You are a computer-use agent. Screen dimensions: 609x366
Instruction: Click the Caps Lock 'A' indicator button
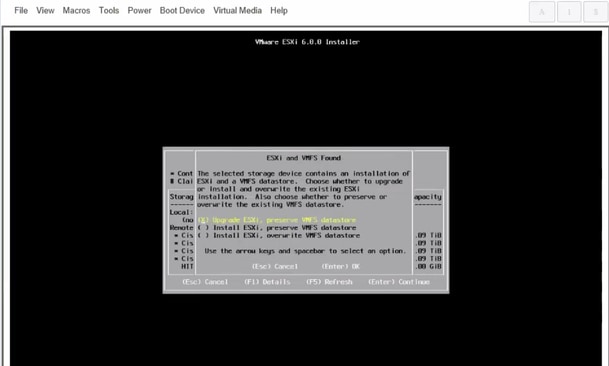[x=542, y=12]
